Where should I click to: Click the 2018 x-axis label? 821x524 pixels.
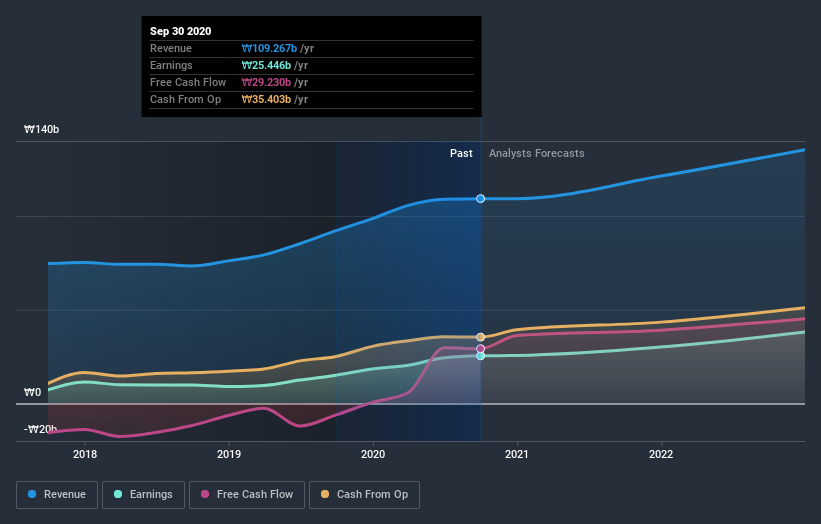click(85, 454)
